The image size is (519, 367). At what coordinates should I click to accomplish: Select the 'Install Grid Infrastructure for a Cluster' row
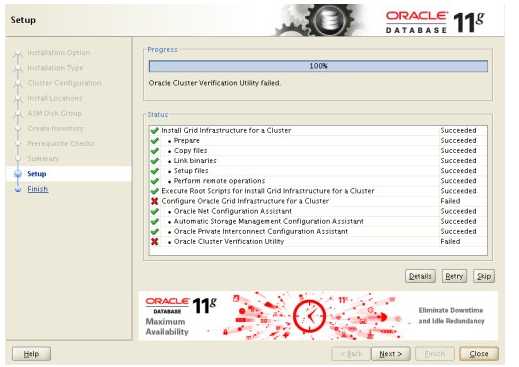tap(318, 130)
